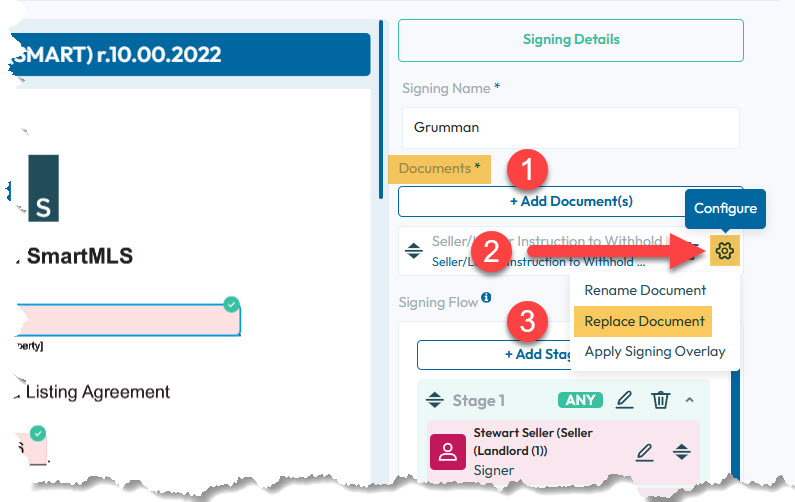Viewport: 795px width, 502px height.
Task: Click the Add Stage button
Action: click(540, 354)
